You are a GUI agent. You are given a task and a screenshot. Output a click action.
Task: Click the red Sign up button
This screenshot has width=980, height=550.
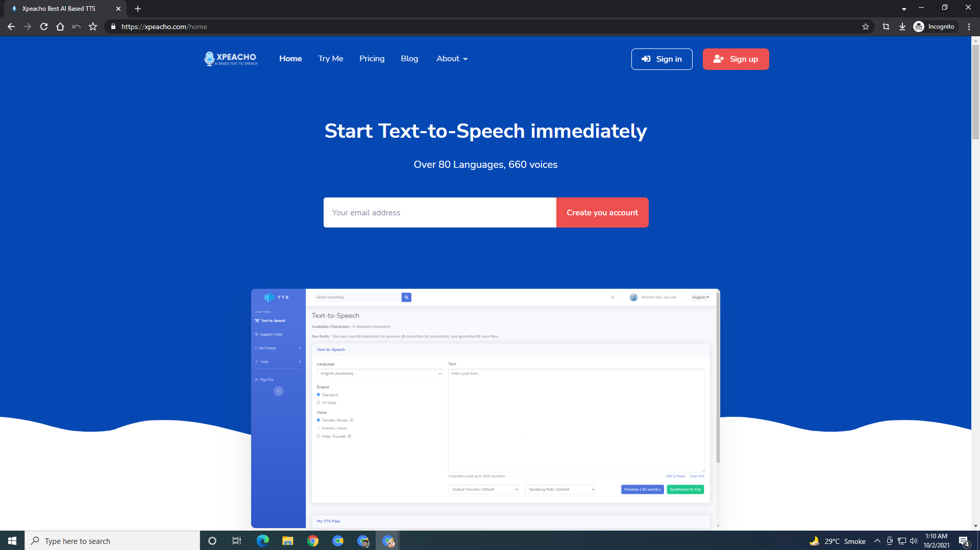click(x=736, y=59)
